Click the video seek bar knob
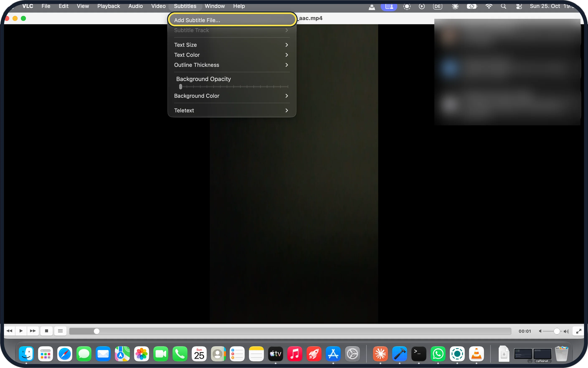 (97, 331)
